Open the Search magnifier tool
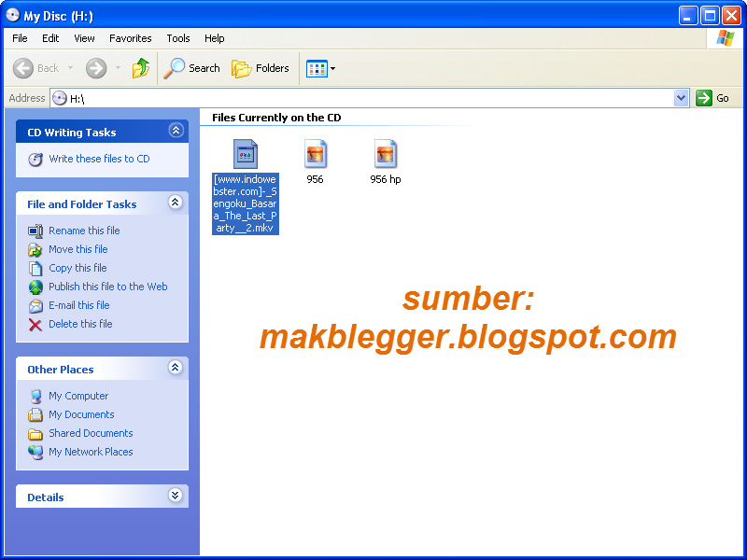747x560 pixels. tap(191, 68)
